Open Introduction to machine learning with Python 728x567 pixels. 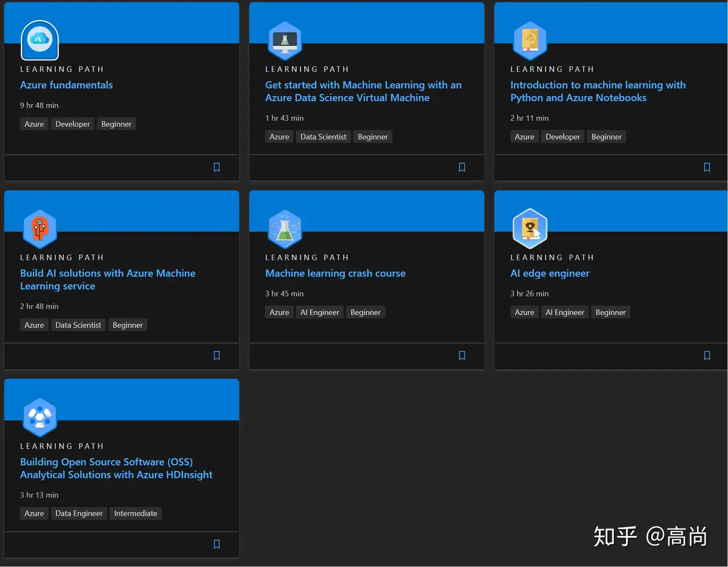coord(598,92)
